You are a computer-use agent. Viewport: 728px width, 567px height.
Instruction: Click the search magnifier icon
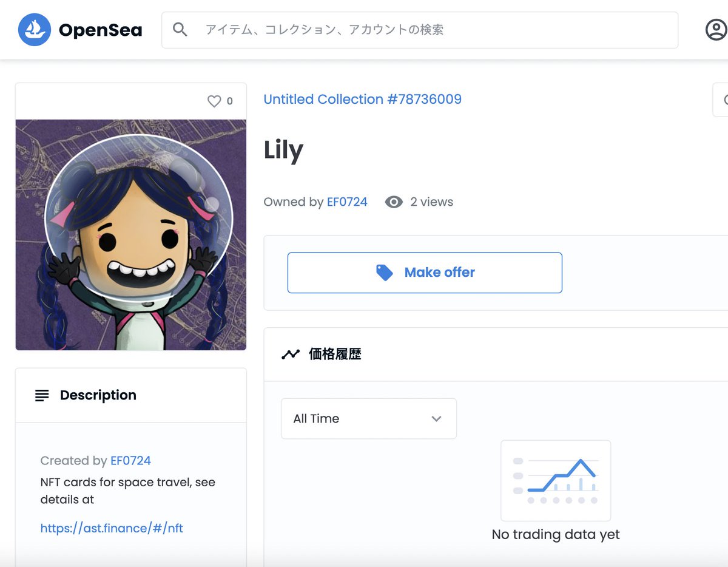180,29
